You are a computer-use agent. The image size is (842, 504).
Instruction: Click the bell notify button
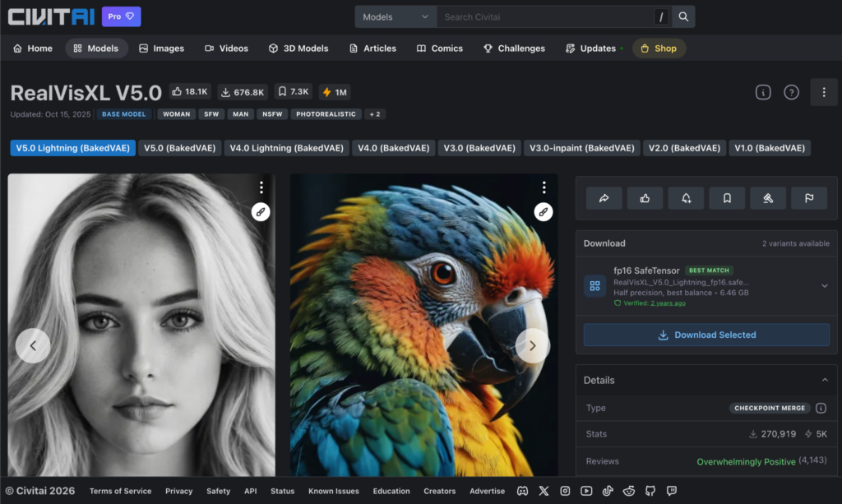(x=686, y=198)
